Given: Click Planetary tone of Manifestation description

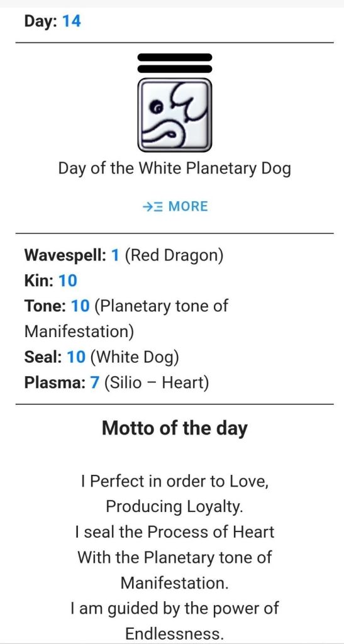Looking at the screenshot, I should [x=126, y=319].
